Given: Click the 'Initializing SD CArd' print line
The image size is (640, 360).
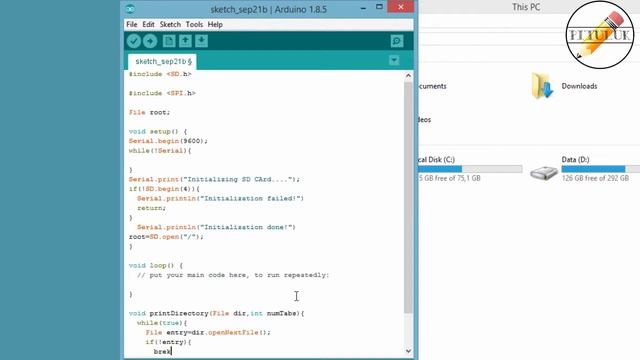Looking at the screenshot, I should tap(214, 179).
